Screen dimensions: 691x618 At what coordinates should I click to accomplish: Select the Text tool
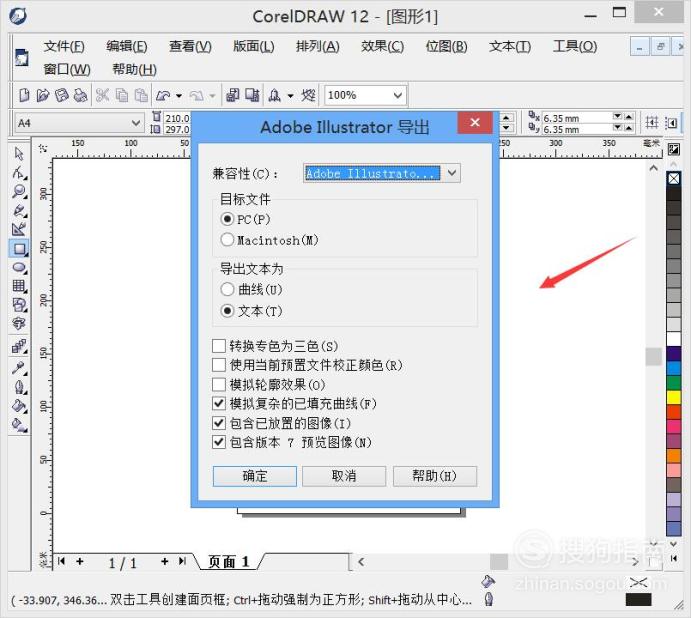point(19,324)
